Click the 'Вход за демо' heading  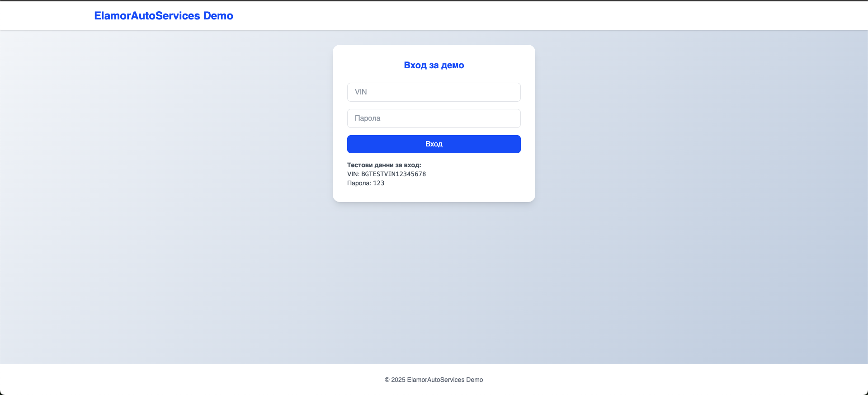click(434, 65)
